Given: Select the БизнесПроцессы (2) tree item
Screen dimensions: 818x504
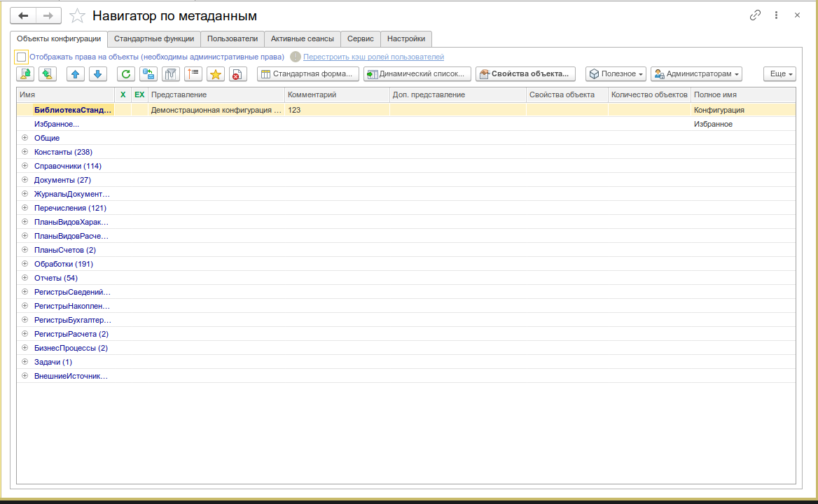Looking at the screenshot, I should click(x=71, y=348).
